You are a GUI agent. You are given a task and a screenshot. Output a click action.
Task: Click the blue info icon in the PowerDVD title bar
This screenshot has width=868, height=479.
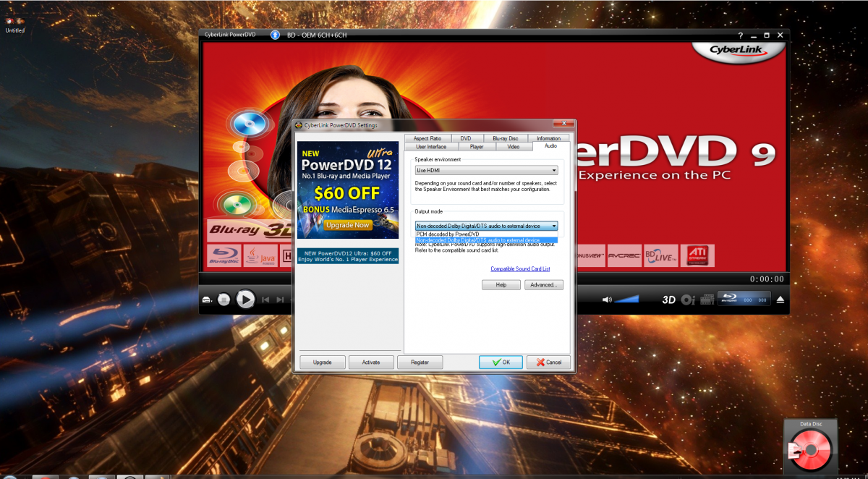[x=275, y=35]
